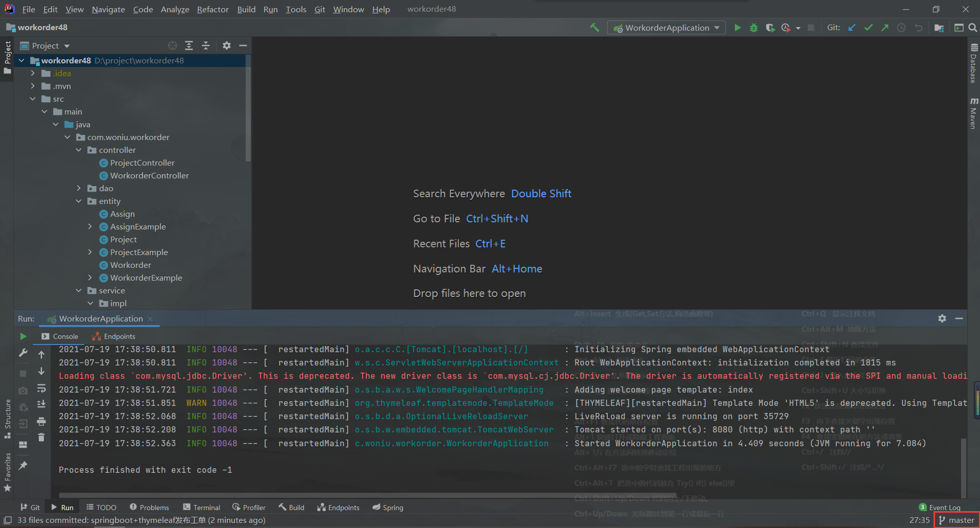Click the green Run button in toolbar
The height and width of the screenshot is (528, 980).
(x=737, y=28)
